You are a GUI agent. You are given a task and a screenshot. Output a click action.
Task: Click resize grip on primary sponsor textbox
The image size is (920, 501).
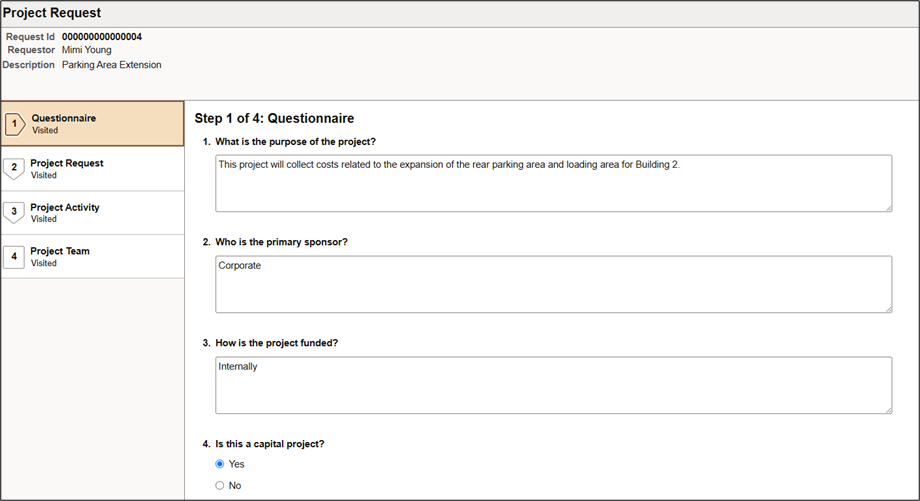coord(887,308)
